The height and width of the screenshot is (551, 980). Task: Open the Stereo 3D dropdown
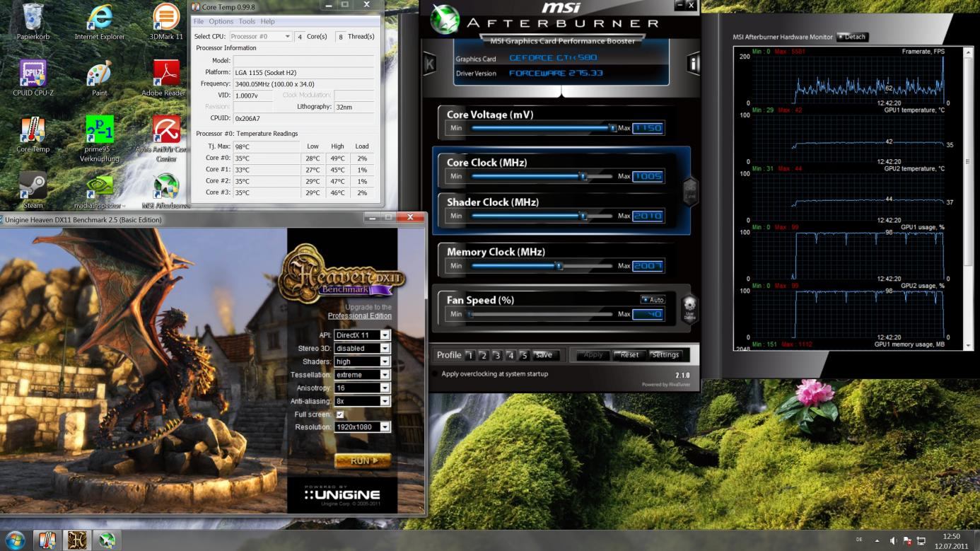[362, 348]
